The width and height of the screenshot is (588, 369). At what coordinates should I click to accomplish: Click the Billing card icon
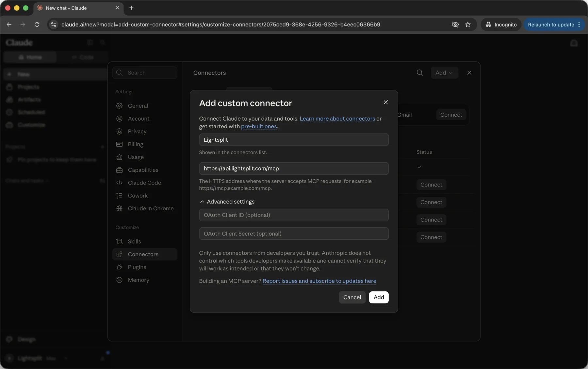(120, 144)
